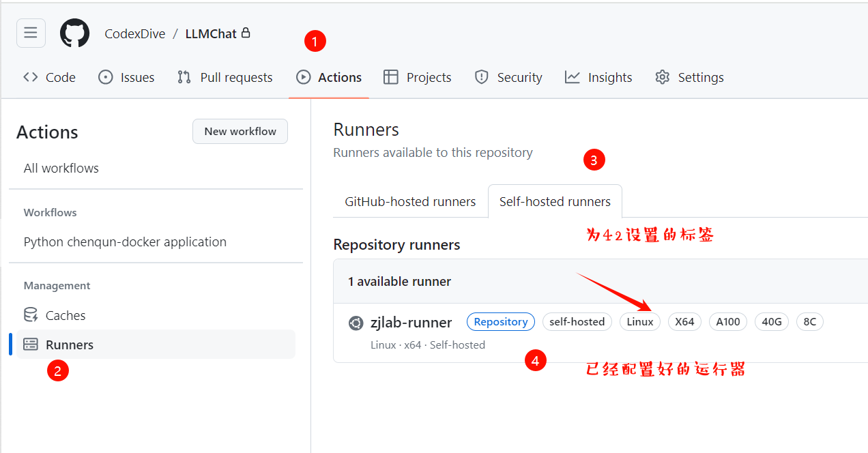This screenshot has height=453, width=868.
Task: Open Python chenqun-docker application workflow
Action: tap(125, 242)
